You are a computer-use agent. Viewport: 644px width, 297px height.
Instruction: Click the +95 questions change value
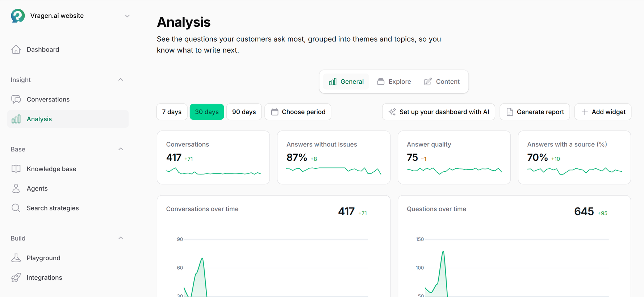(602, 213)
